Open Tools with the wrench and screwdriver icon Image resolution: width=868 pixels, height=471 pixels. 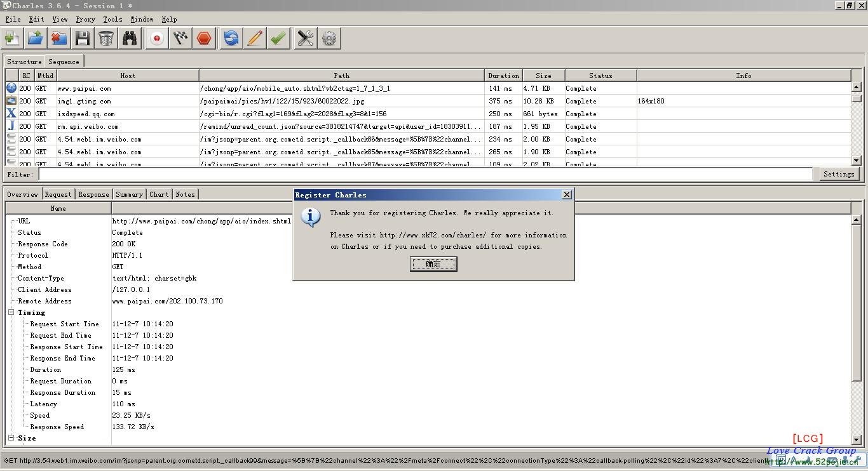tap(306, 39)
